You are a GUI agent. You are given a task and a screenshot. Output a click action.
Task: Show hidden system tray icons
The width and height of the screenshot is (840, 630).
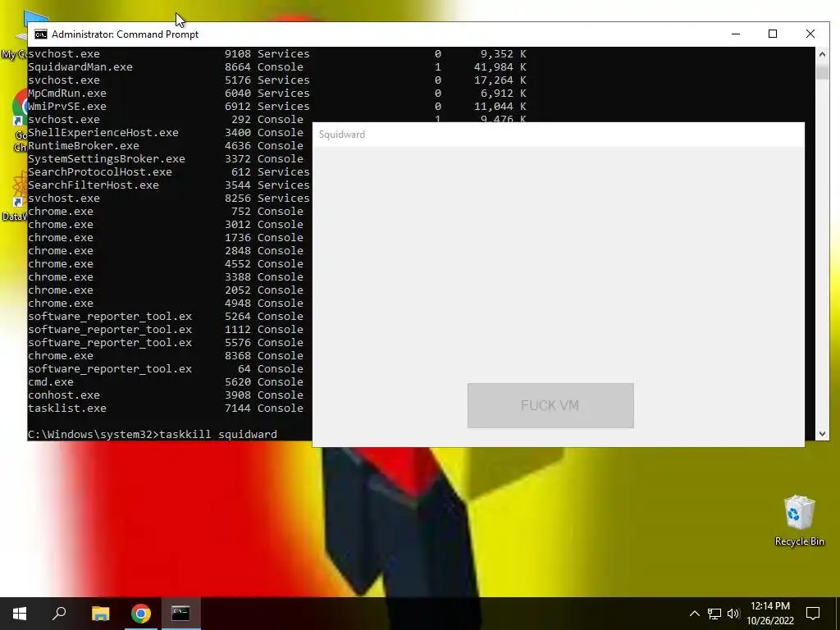694,614
